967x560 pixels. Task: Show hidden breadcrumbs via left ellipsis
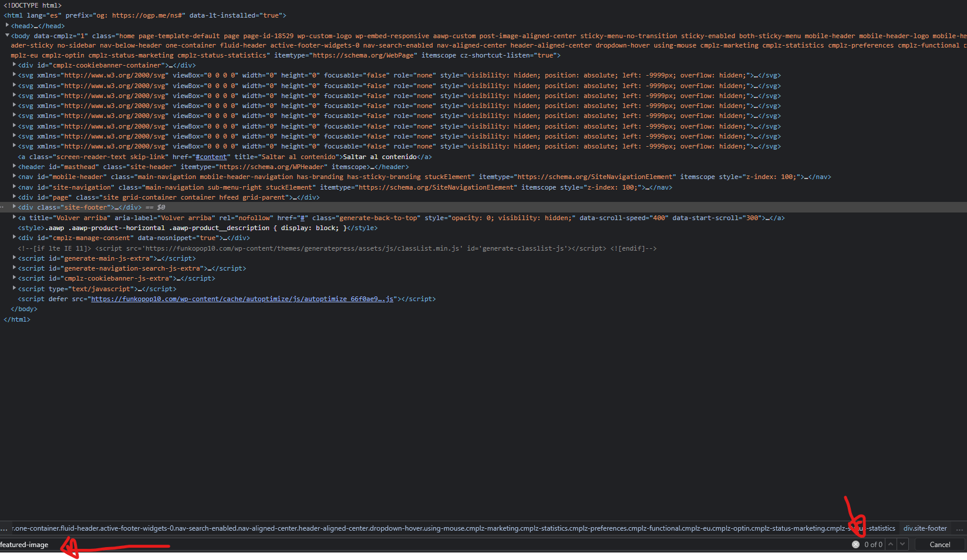point(4,528)
